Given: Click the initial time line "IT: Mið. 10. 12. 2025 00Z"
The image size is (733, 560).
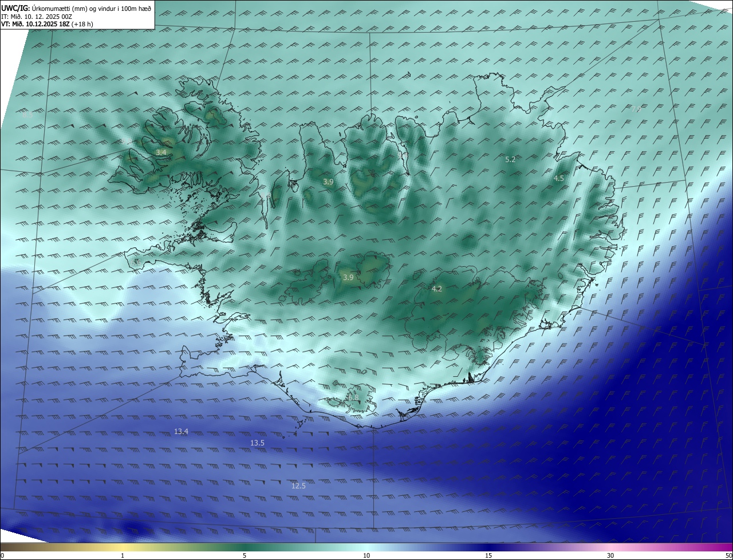Looking at the screenshot, I should point(37,17).
